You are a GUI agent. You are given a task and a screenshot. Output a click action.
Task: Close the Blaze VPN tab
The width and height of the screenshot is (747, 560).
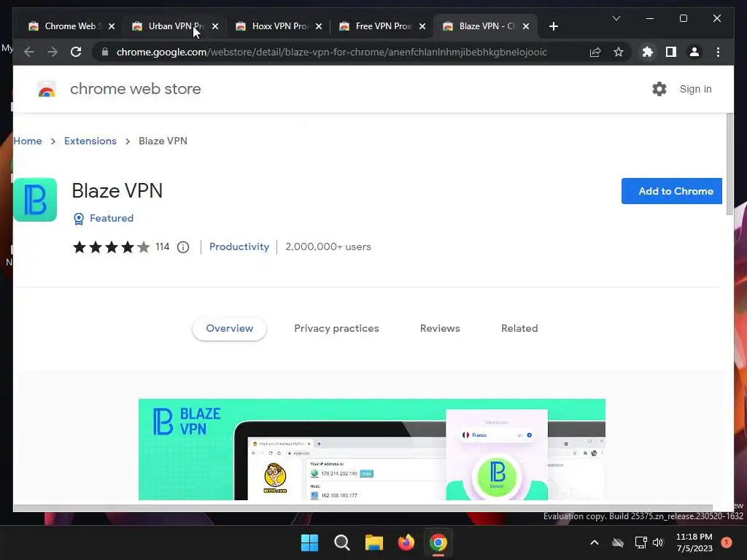tap(526, 26)
